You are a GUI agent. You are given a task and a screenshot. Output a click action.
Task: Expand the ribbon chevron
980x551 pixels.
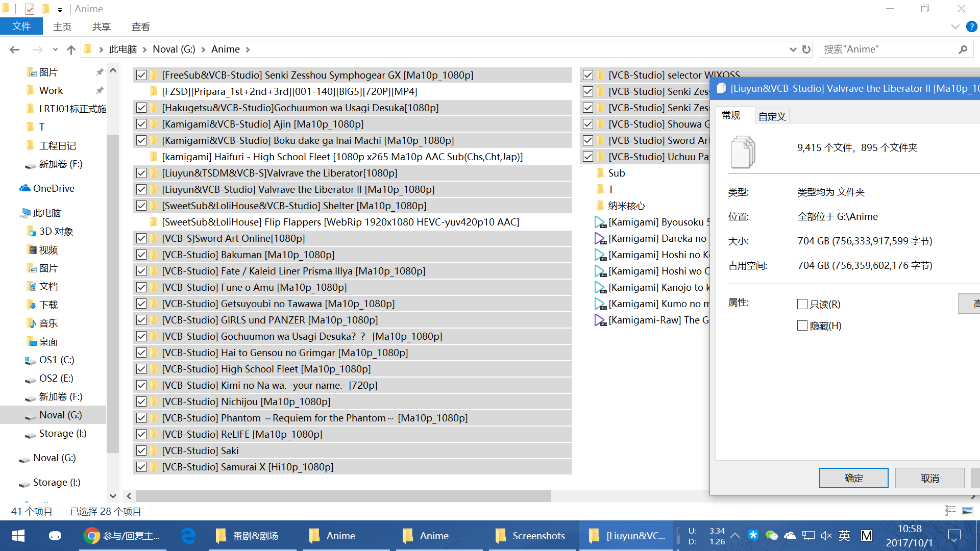tap(955, 27)
